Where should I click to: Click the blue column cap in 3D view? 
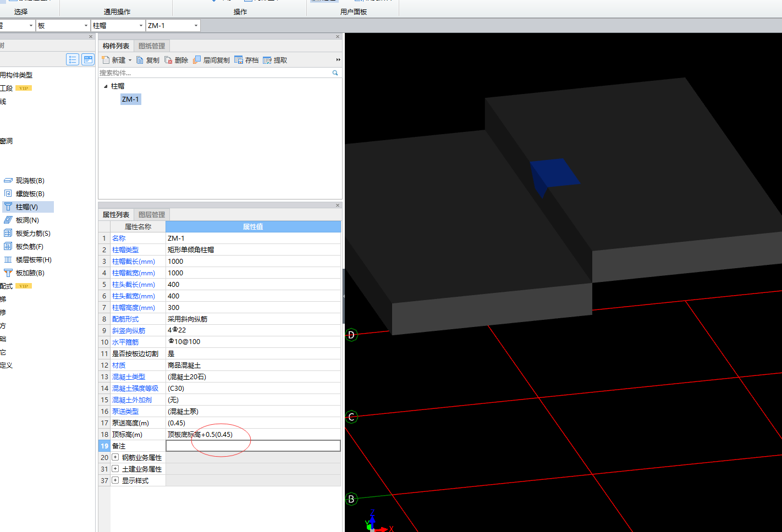(554, 174)
